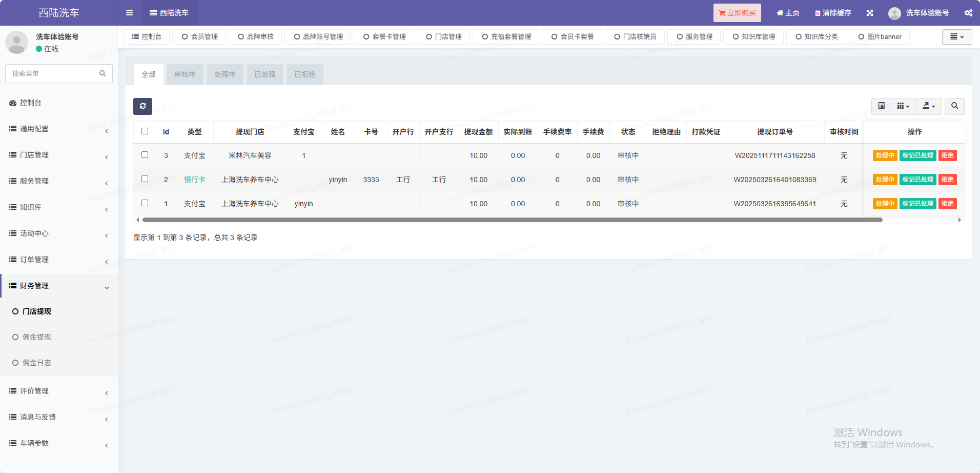This screenshot has width=980, height=473.
Task: Toggle the sidebar hamburger menu icon
Action: click(129, 13)
